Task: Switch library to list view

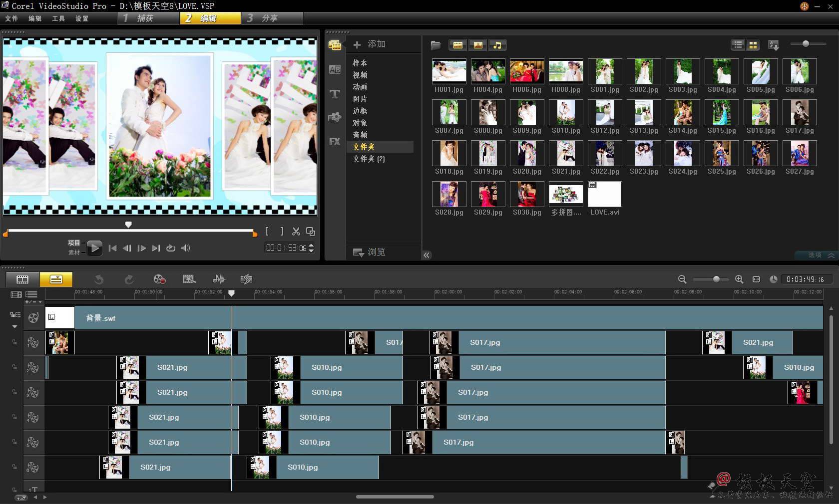Action: click(x=738, y=45)
